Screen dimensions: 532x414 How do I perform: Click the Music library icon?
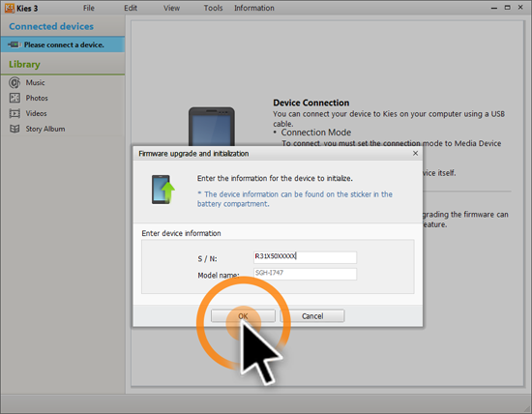tap(15, 82)
